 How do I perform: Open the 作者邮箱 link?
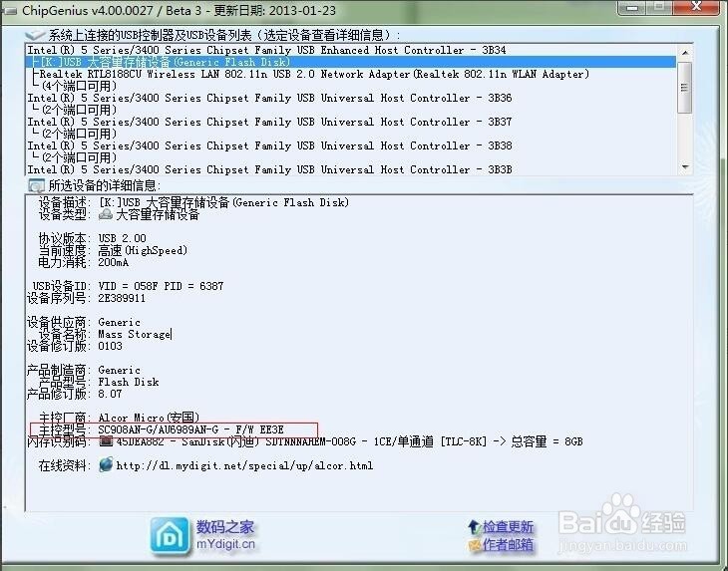(508, 544)
